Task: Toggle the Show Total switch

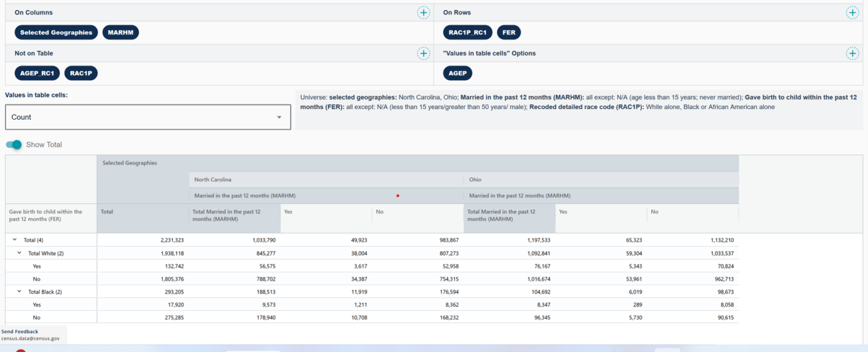Action: pos(14,145)
